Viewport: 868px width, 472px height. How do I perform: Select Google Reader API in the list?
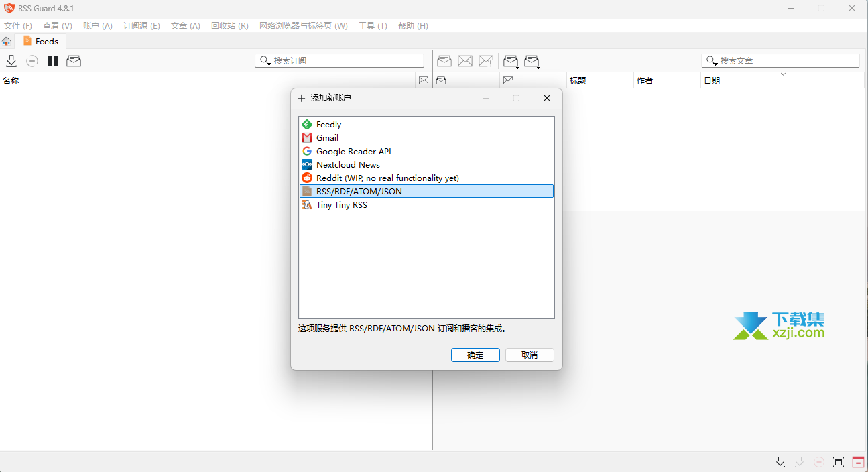tap(426, 152)
